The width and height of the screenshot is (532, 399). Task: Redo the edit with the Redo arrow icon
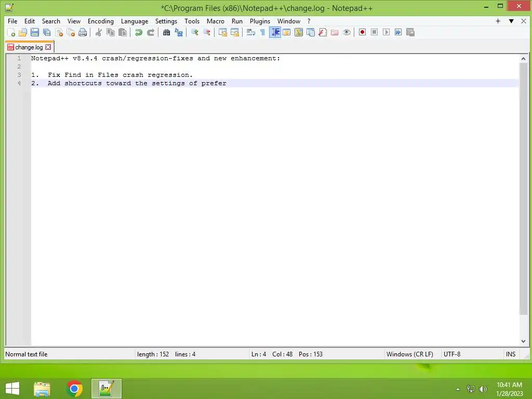click(151, 32)
